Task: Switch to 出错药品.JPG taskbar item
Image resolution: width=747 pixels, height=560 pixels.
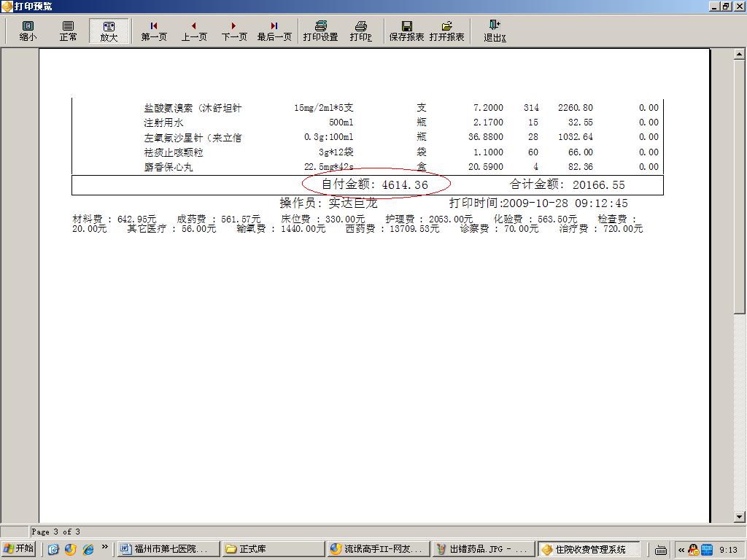Action: 484,549
